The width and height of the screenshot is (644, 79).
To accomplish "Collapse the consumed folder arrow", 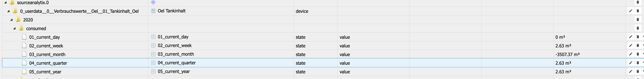I will (x=14, y=28).
